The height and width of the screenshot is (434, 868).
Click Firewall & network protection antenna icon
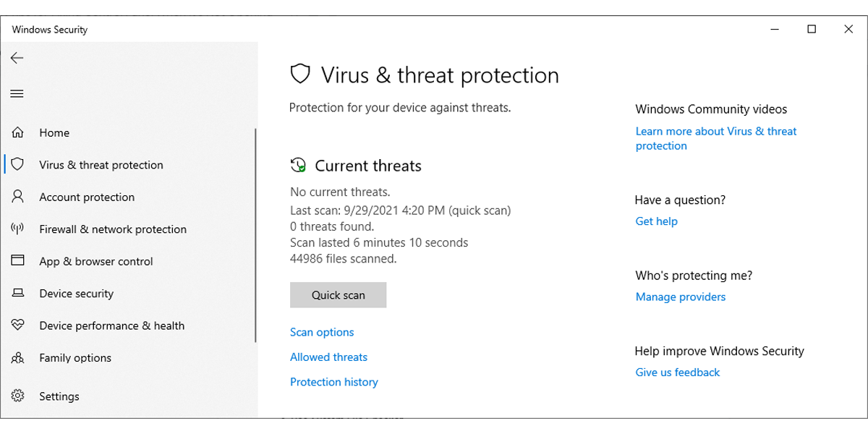click(18, 229)
